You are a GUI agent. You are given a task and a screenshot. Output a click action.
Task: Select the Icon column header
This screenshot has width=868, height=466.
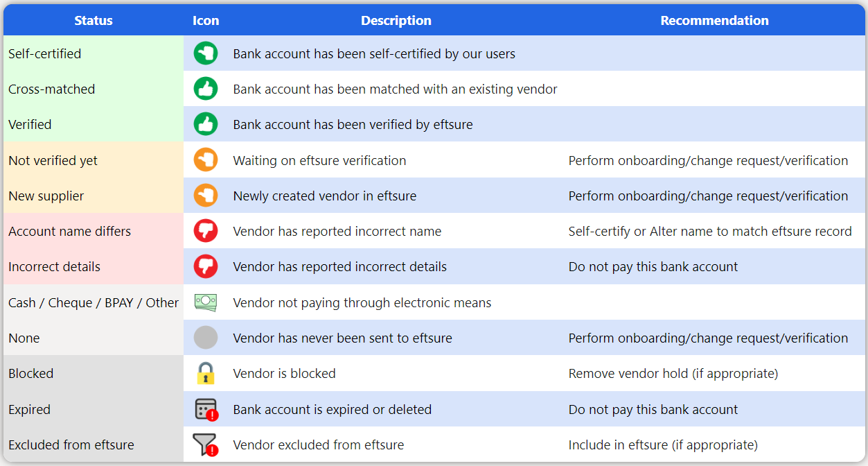click(x=206, y=20)
